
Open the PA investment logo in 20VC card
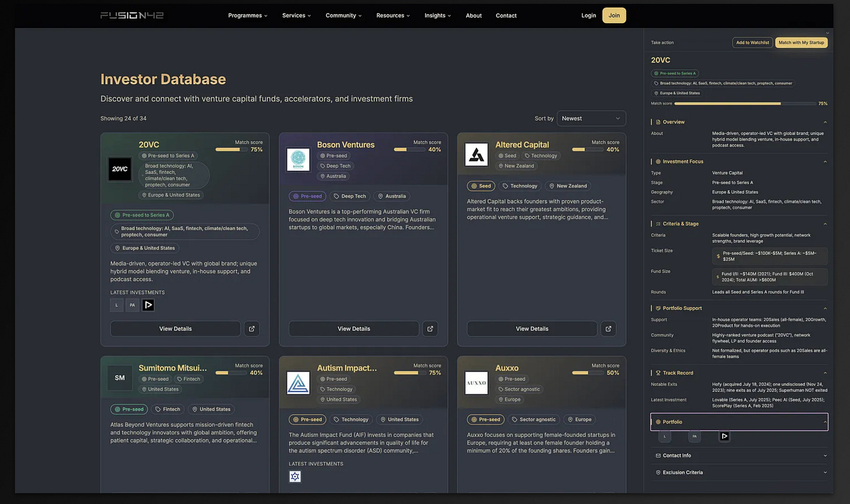tap(133, 304)
